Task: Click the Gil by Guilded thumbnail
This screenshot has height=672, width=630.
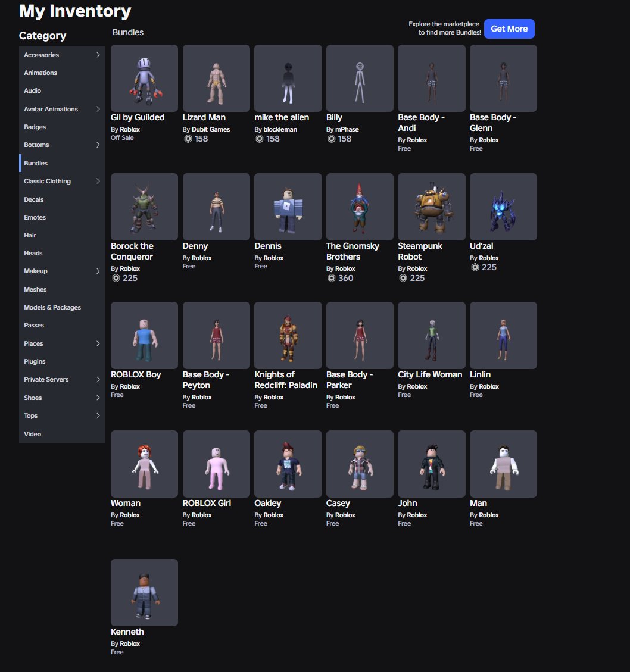Action: coord(144,78)
